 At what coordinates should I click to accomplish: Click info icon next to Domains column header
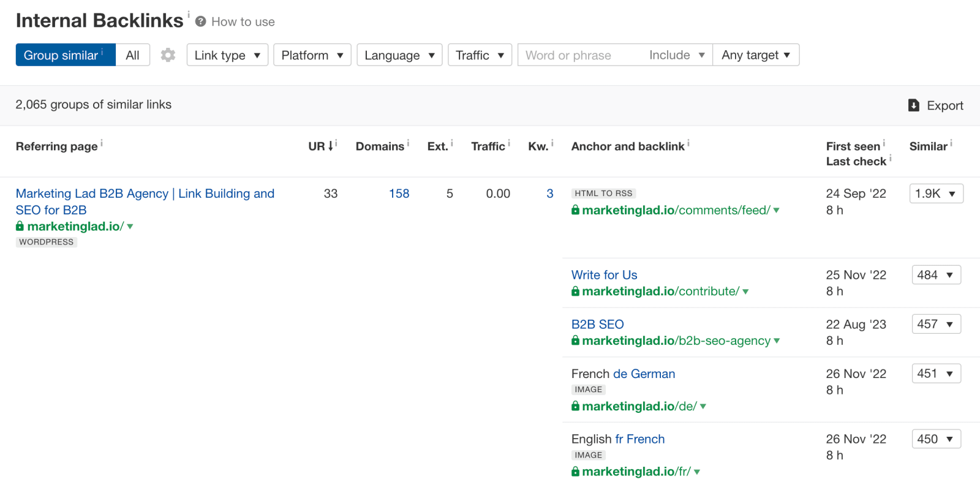(x=409, y=143)
